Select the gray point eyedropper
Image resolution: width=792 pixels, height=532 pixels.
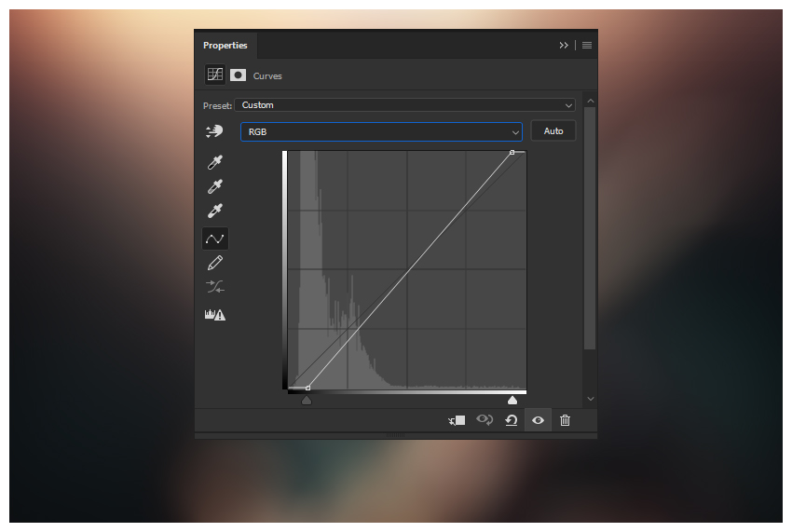[x=214, y=186]
